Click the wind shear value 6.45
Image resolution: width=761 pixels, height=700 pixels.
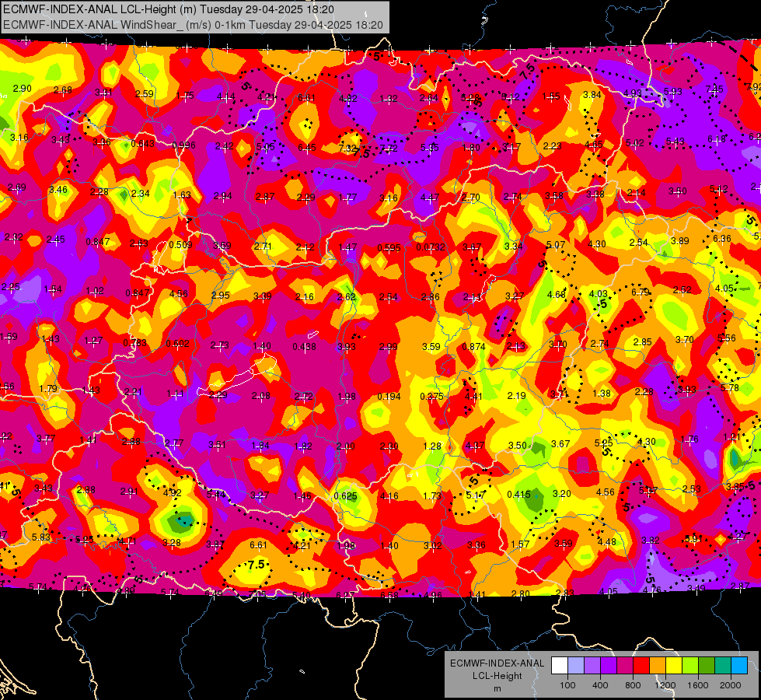pyautogui.click(x=307, y=147)
